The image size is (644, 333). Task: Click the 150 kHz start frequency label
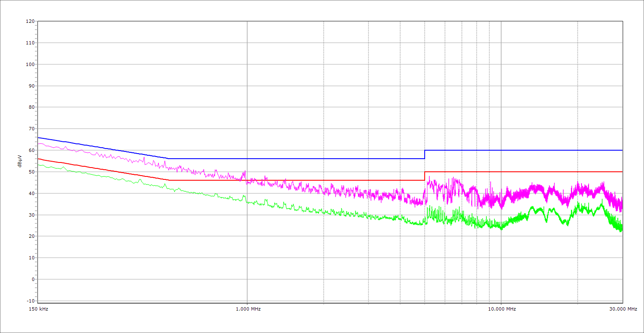38,309
